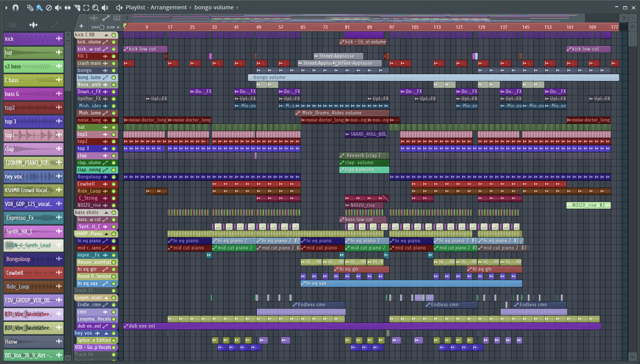Click the automation clip filter icon

click(x=106, y=18)
